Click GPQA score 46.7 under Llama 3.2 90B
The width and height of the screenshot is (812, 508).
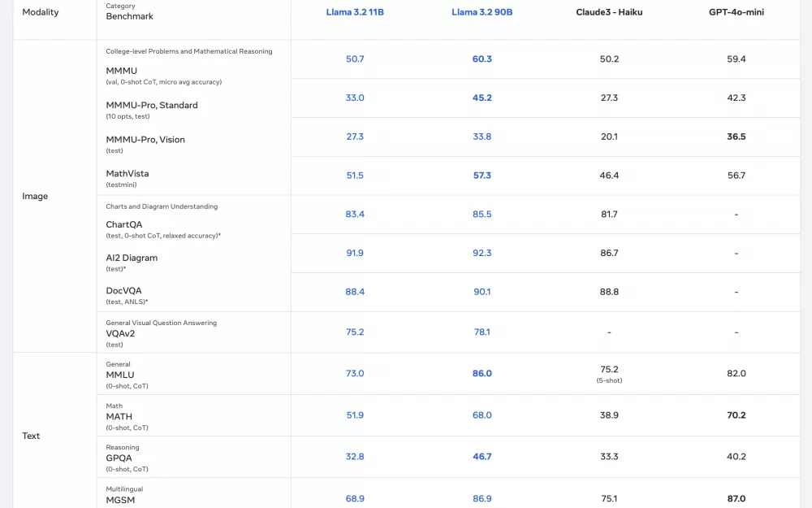[x=482, y=457]
